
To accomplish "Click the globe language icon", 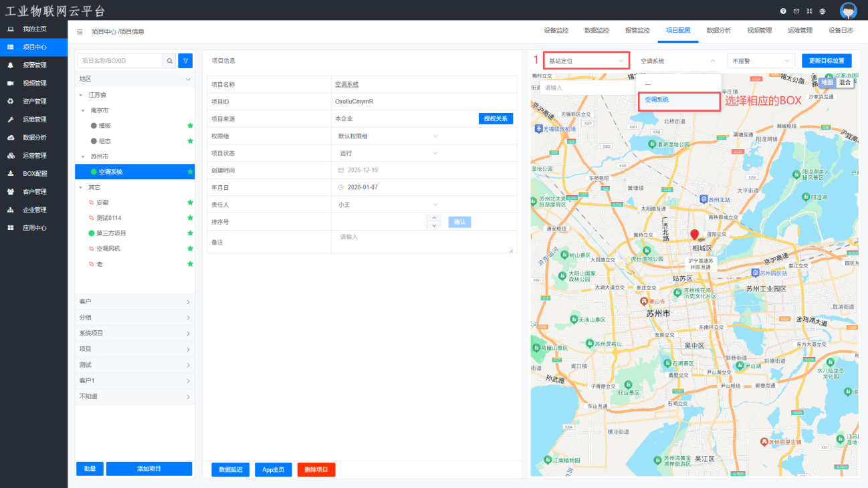I will point(823,11).
